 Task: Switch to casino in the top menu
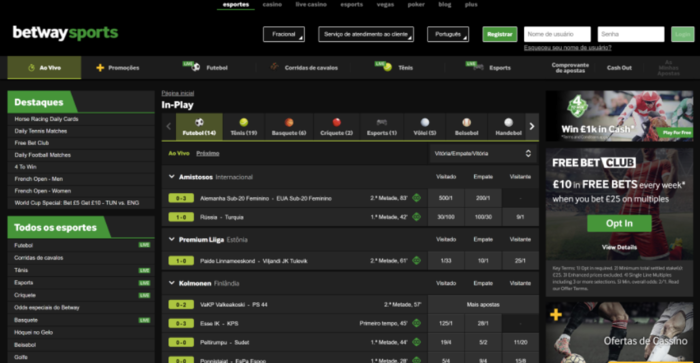[x=272, y=4]
